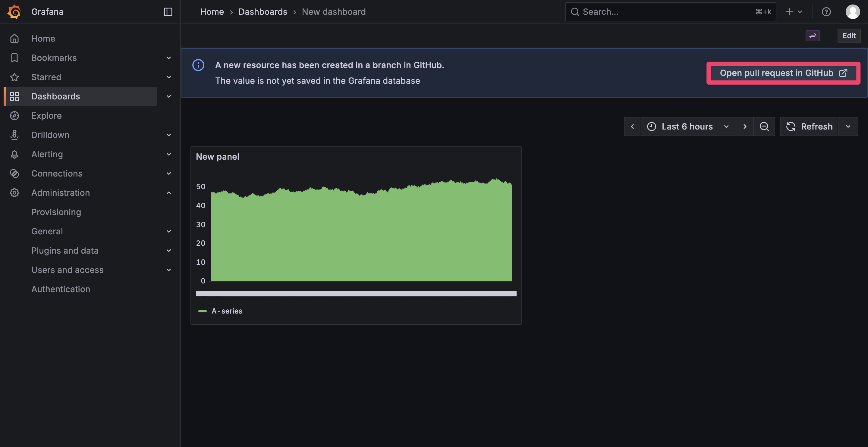Viewport: 868px width, 447px height.
Task: Expand the Users and access chevron
Action: click(169, 270)
